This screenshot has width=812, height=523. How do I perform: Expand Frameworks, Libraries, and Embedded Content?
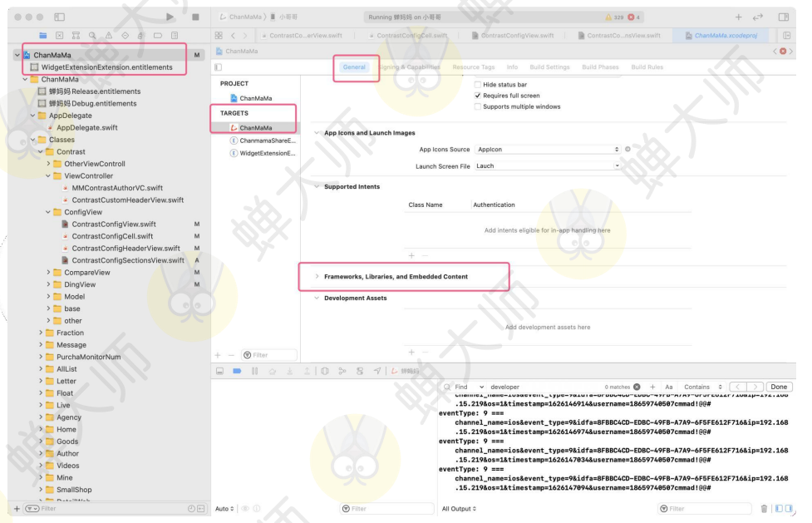pos(317,276)
